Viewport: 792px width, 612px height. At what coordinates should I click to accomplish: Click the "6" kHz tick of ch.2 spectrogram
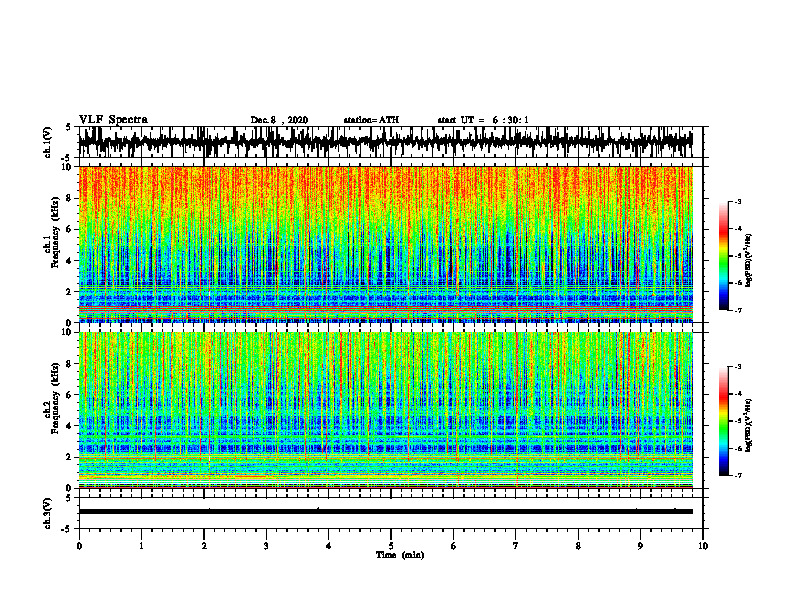coord(70,394)
